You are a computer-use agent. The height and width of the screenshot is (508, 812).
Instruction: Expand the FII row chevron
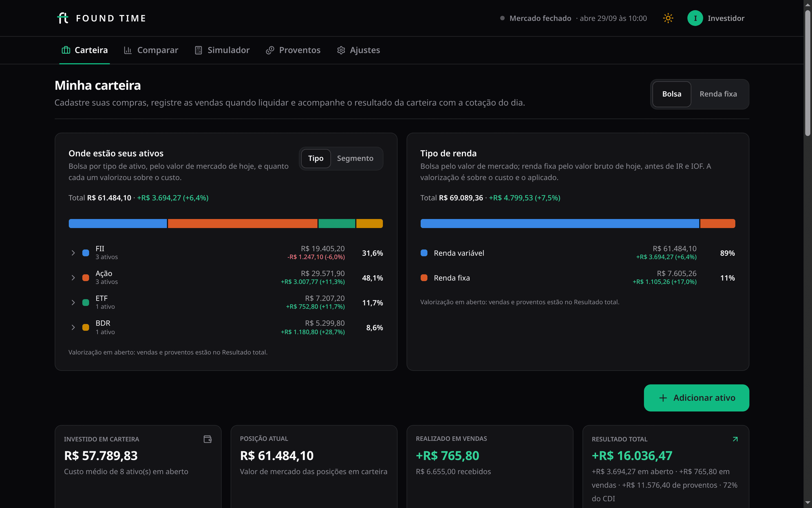(x=73, y=253)
